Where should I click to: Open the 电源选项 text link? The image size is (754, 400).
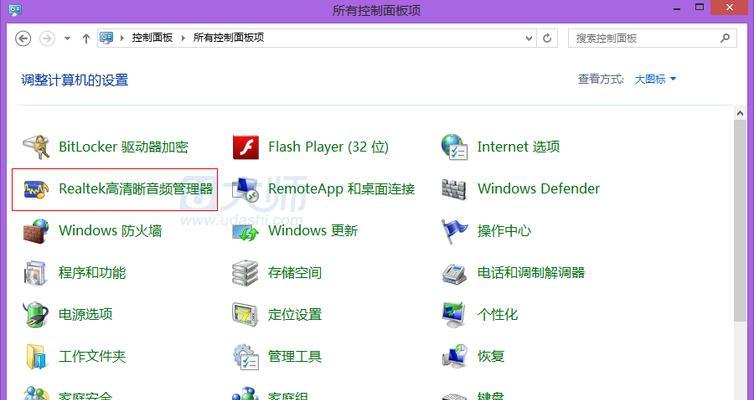(x=86, y=314)
